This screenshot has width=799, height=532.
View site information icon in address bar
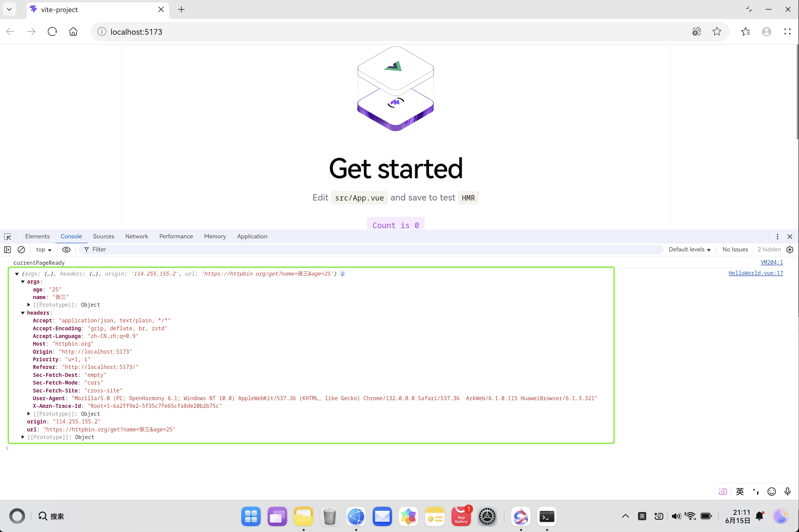tap(102, 32)
